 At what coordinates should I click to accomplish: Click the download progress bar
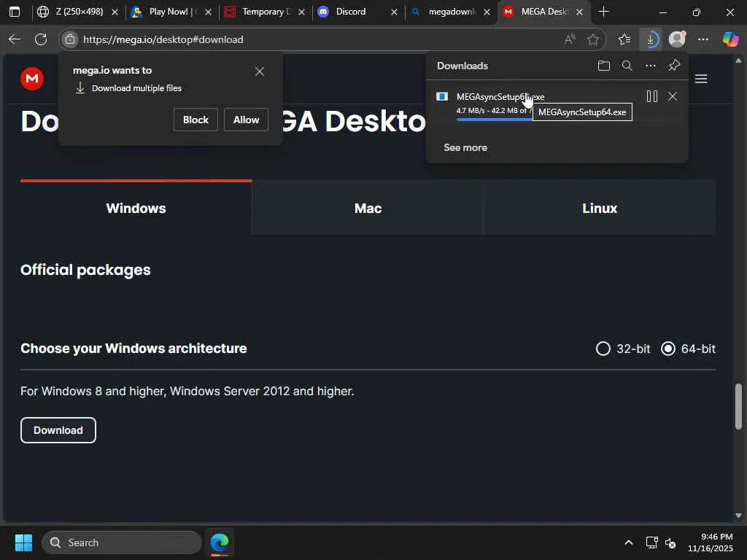494,119
